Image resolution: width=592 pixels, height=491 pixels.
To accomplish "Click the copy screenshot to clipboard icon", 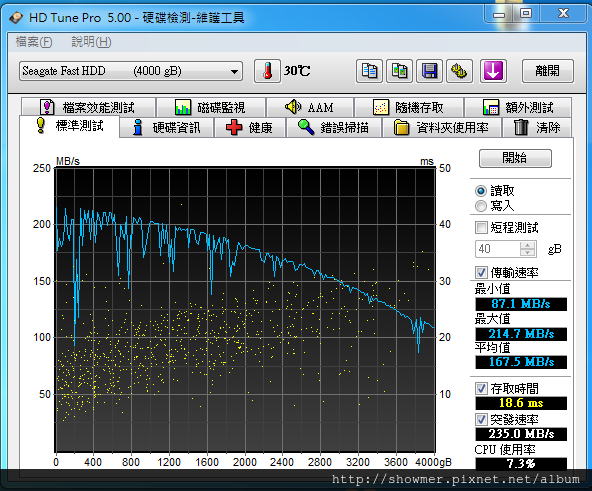I will pos(399,71).
